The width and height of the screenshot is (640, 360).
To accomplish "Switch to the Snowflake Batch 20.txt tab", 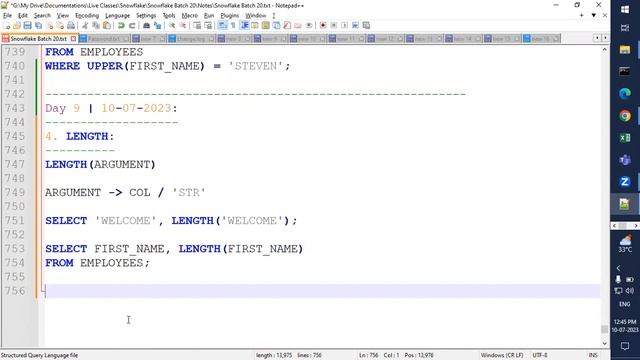I will pos(38,38).
